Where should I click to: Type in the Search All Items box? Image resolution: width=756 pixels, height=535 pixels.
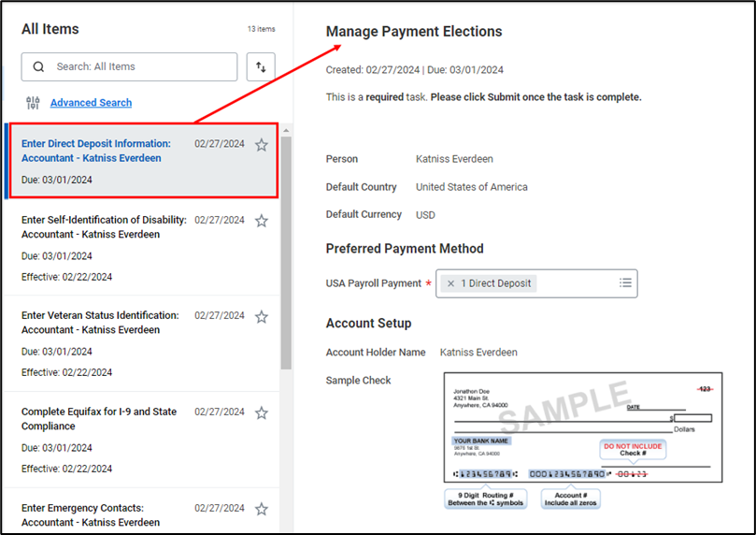coord(140,67)
